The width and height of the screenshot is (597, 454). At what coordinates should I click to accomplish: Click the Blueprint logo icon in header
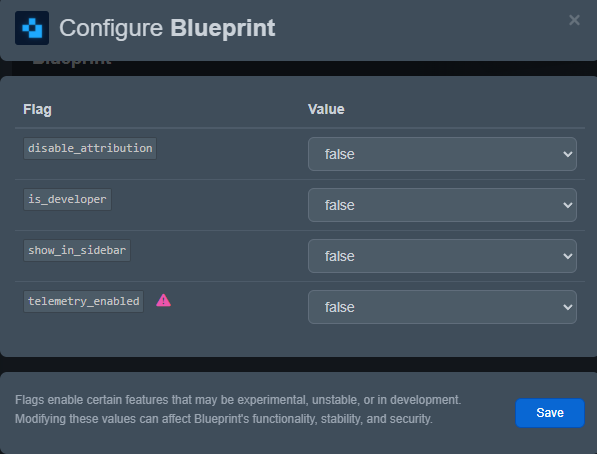click(32, 28)
